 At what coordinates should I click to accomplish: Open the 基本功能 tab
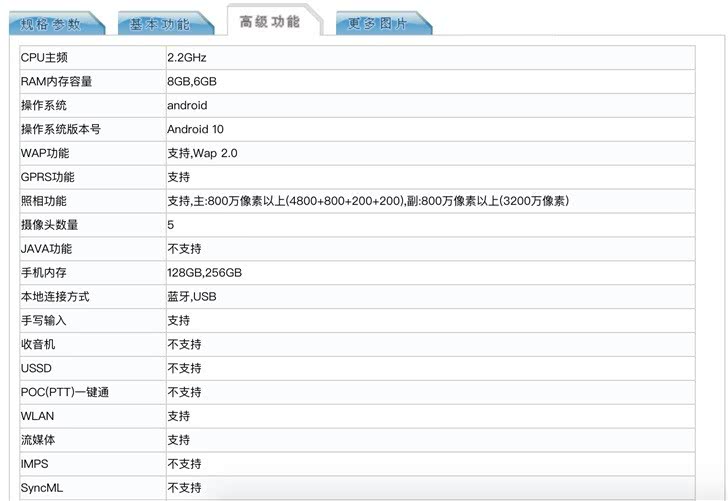165,23
